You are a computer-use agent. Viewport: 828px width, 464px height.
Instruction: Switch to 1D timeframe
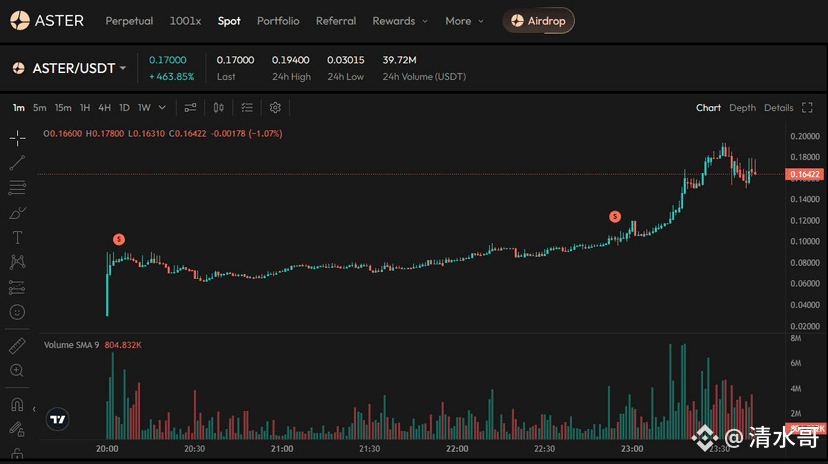[124, 108]
